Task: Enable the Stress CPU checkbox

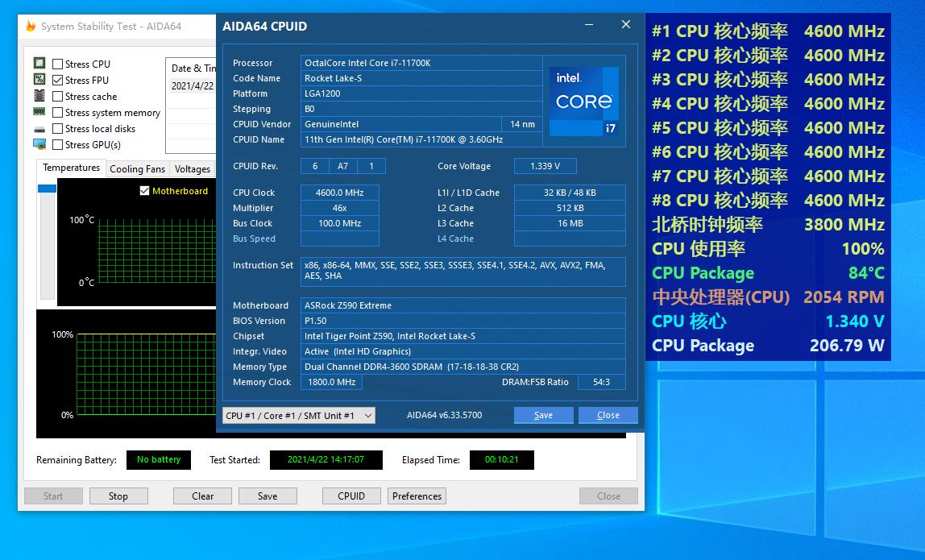Action: [58, 64]
